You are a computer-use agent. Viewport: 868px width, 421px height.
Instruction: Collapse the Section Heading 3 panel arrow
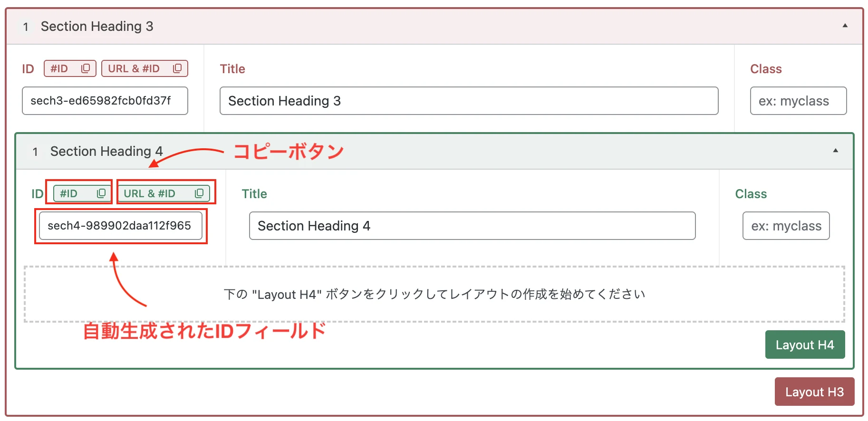(x=845, y=26)
